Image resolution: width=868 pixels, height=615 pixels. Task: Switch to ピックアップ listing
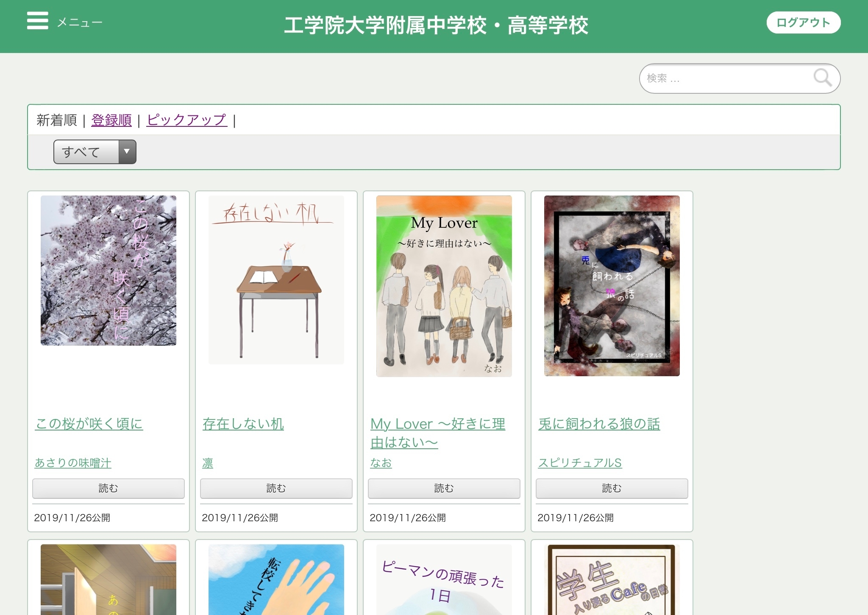pos(186,120)
